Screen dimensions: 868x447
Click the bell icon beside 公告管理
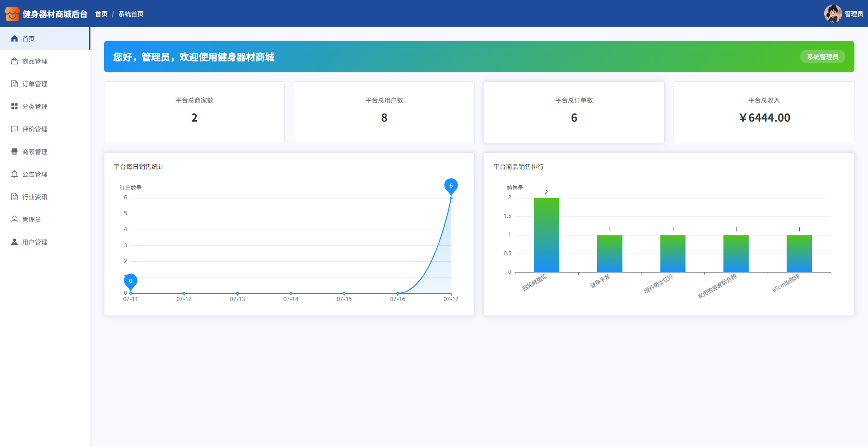coord(14,174)
